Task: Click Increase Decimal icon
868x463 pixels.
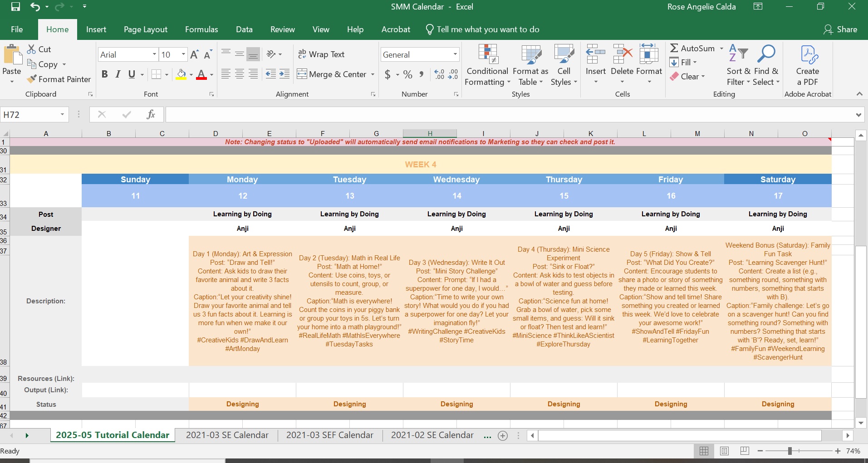Action: click(x=439, y=74)
